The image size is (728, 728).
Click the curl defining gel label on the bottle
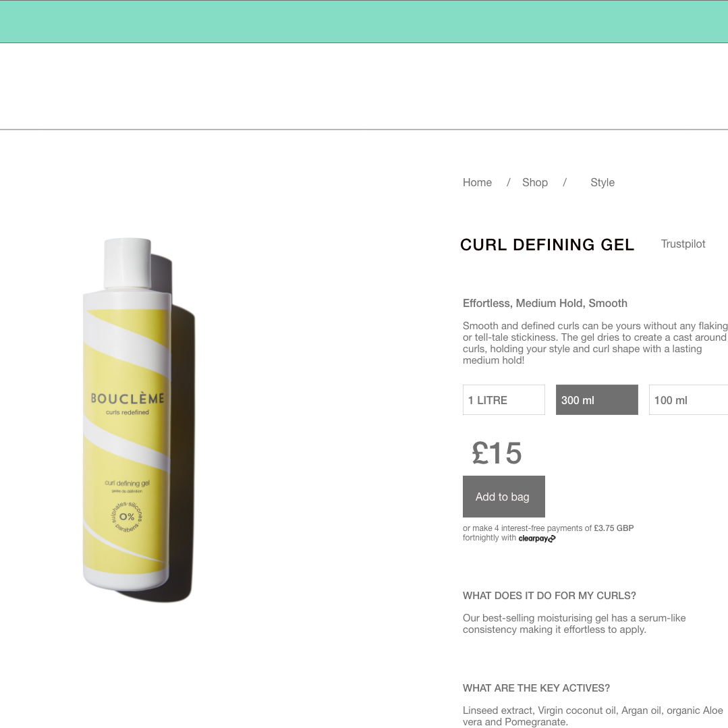click(x=128, y=483)
